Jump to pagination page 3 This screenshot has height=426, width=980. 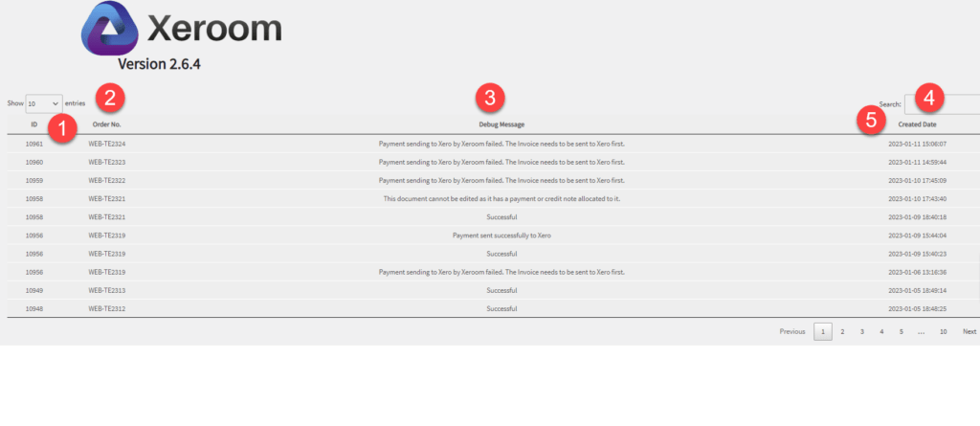coord(862,331)
